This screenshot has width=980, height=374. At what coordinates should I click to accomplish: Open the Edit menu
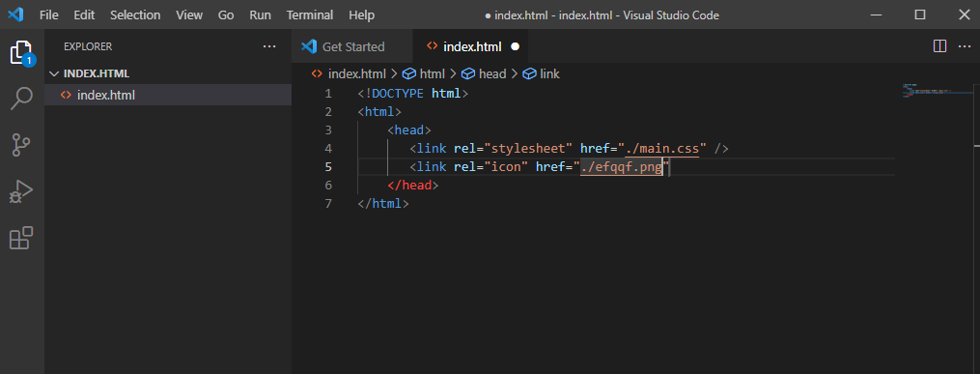coord(84,14)
